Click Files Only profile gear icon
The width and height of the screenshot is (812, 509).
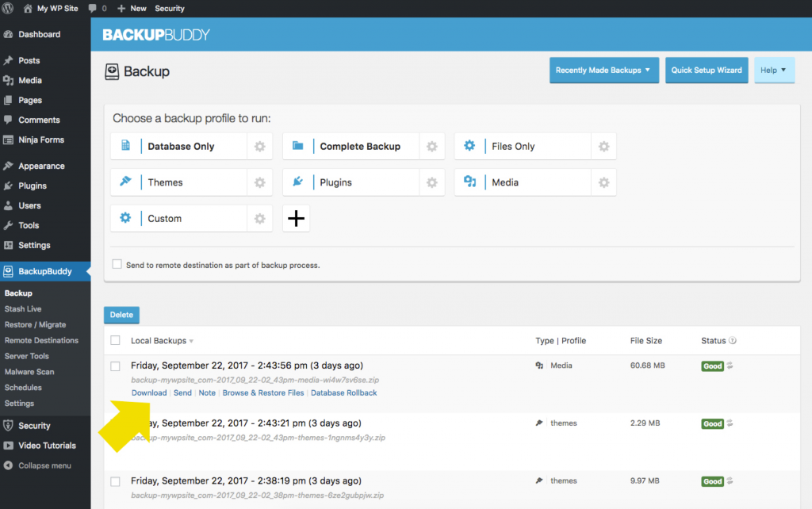coord(469,146)
